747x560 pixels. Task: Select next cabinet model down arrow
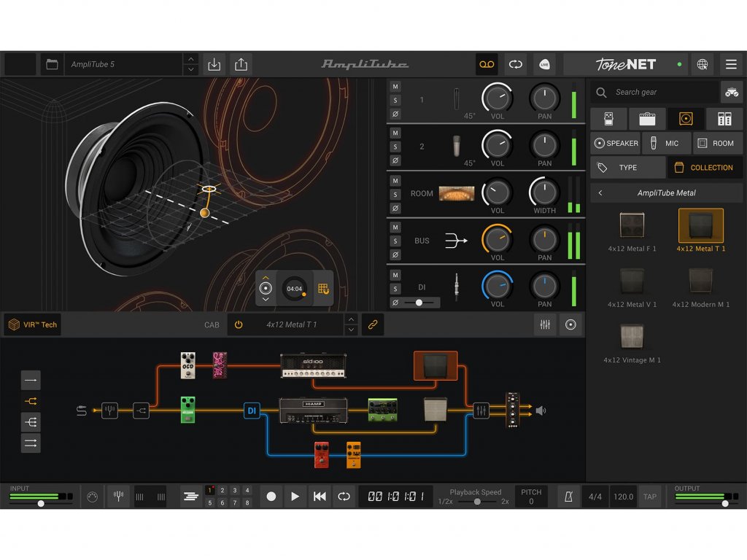(x=351, y=330)
